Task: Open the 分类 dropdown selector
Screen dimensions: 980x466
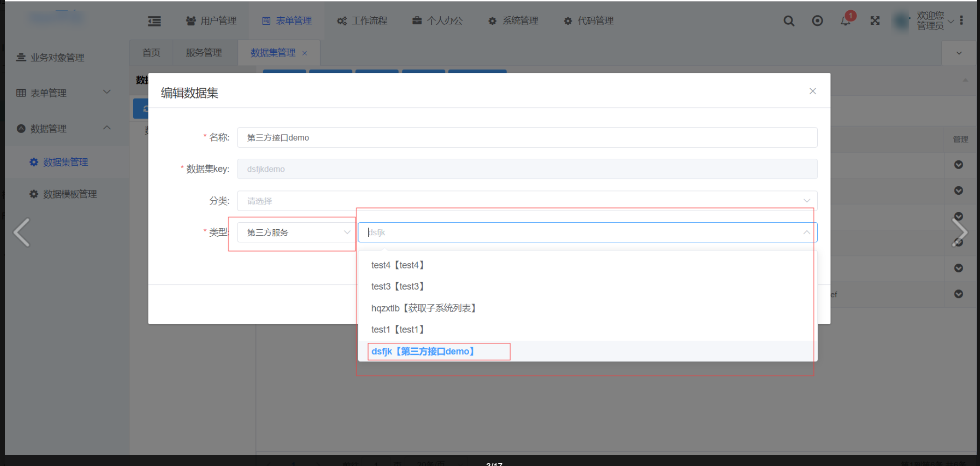Action: [527, 201]
